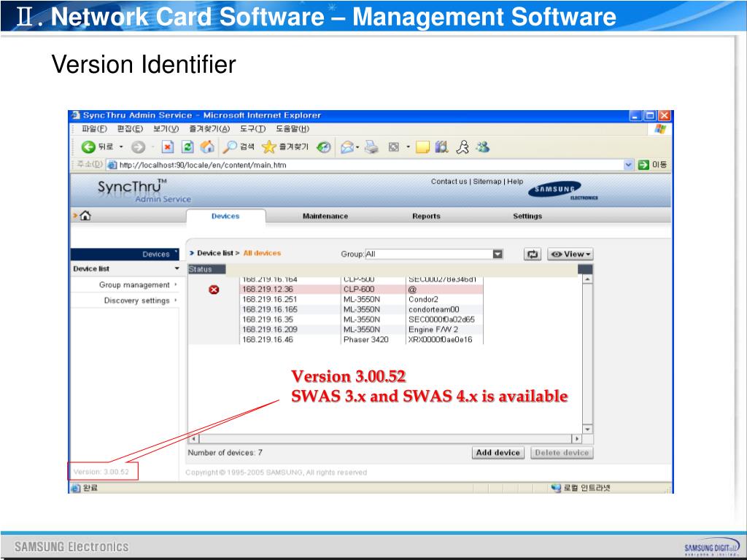Open the Mail icon dropdown arrow
747x560 pixels.
(x=357, y=147)
